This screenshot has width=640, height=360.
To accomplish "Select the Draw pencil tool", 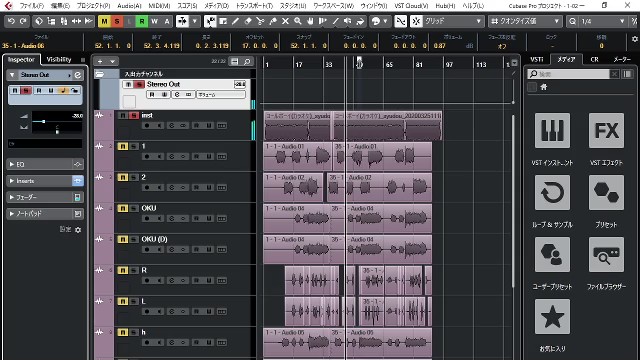I will pos(236,21).
